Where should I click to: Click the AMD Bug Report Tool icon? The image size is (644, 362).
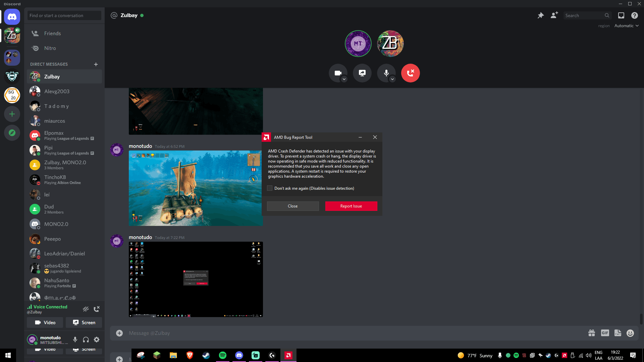pyautogui.click(x=266, y=137)
